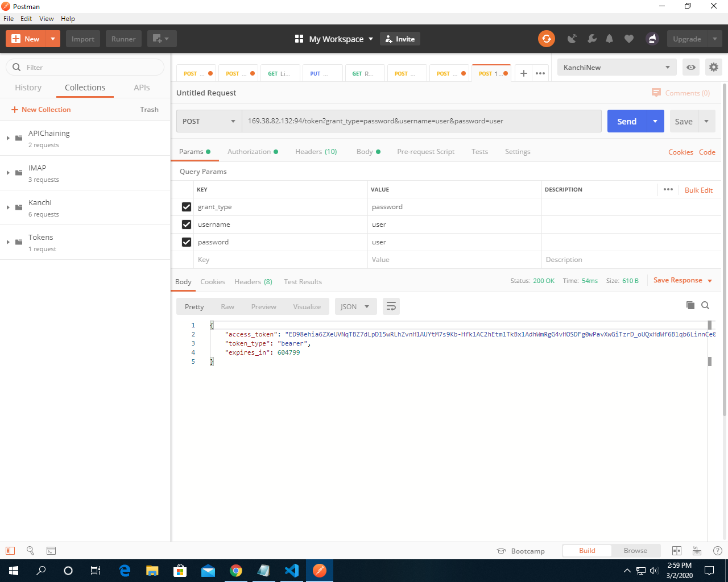Viewport: 728px width, 582px height.
Task: Open the File menu
Action: (9, 19)
